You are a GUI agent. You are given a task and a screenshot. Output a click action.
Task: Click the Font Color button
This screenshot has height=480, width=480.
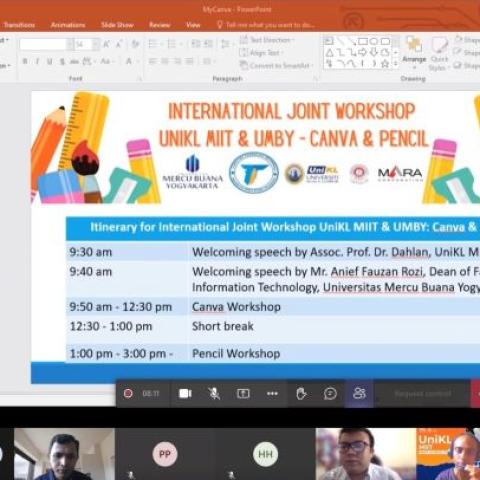tap(129, 62)
